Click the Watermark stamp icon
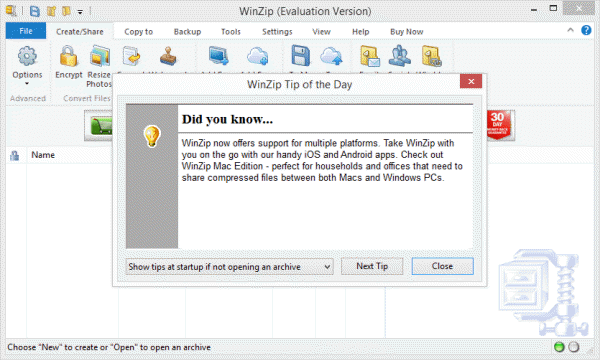The image size is (600, 360). [168, 57]
